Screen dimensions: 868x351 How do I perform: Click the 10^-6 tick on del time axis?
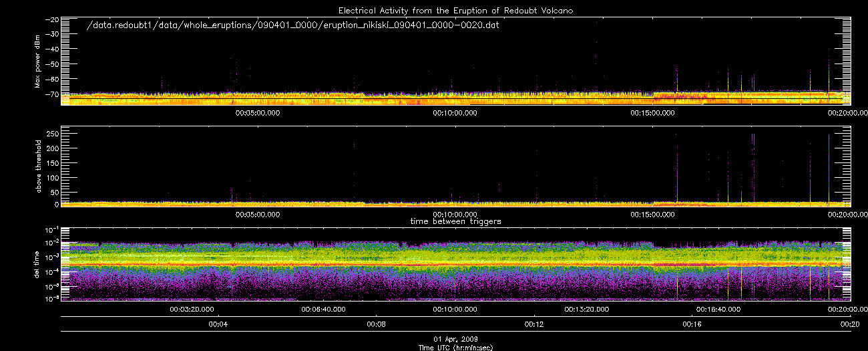(x=51, y=300)
